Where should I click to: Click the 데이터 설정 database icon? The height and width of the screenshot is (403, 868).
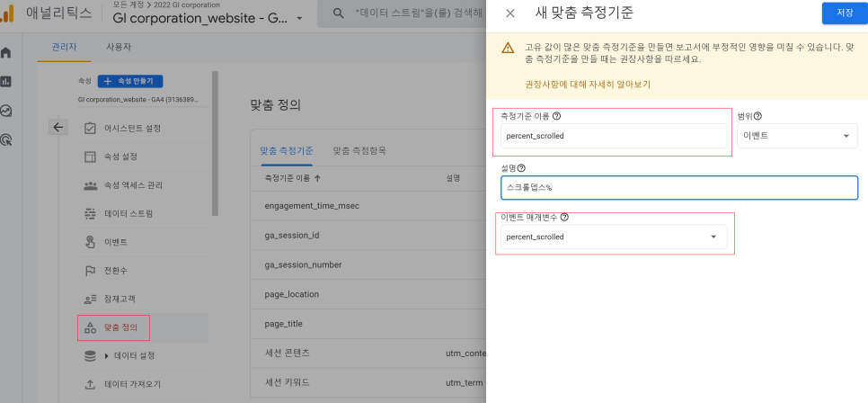click(90, 356)
